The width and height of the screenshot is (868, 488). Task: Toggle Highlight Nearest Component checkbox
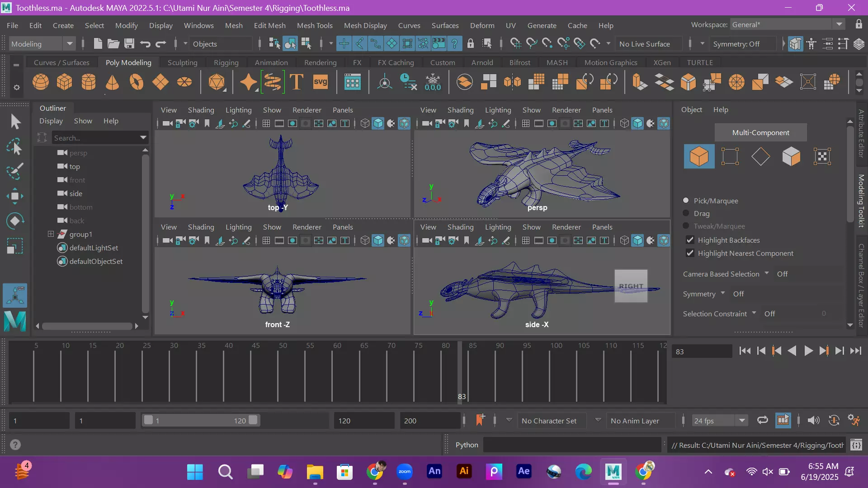pyautogui.click(x=690, y=253)
